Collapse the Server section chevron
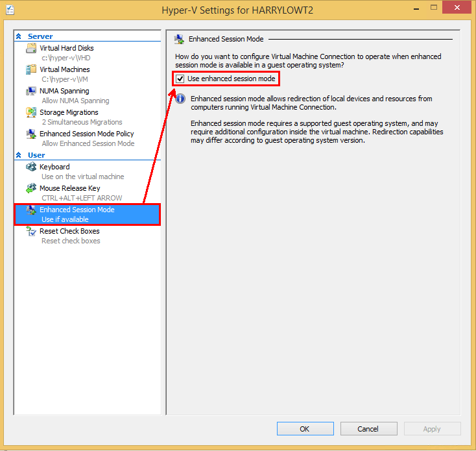This screenshot has height=451, width=476. 19,36
